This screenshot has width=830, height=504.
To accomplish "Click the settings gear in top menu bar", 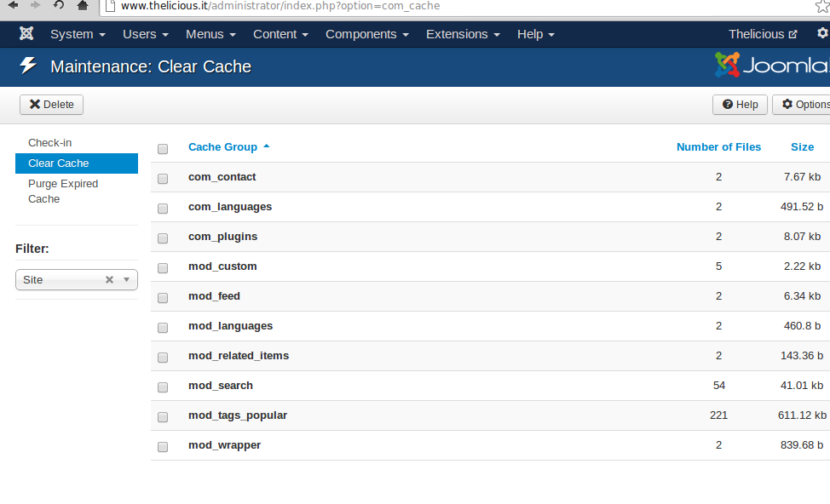I will coord(822,33).
